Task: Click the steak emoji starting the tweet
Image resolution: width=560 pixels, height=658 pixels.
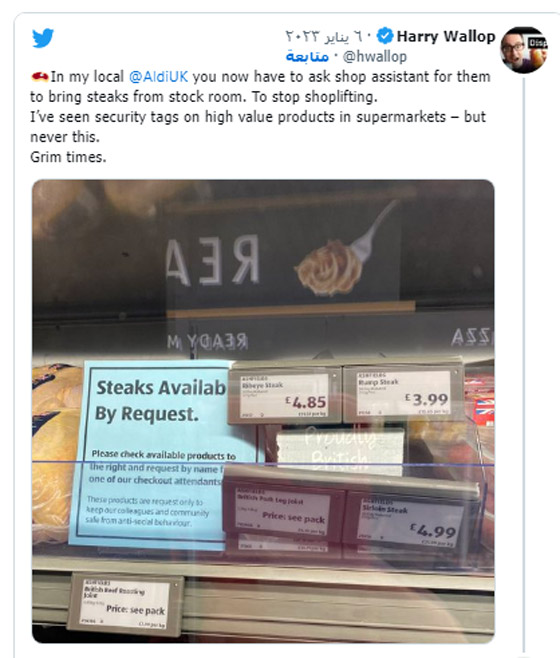Action: coord(40,77)
